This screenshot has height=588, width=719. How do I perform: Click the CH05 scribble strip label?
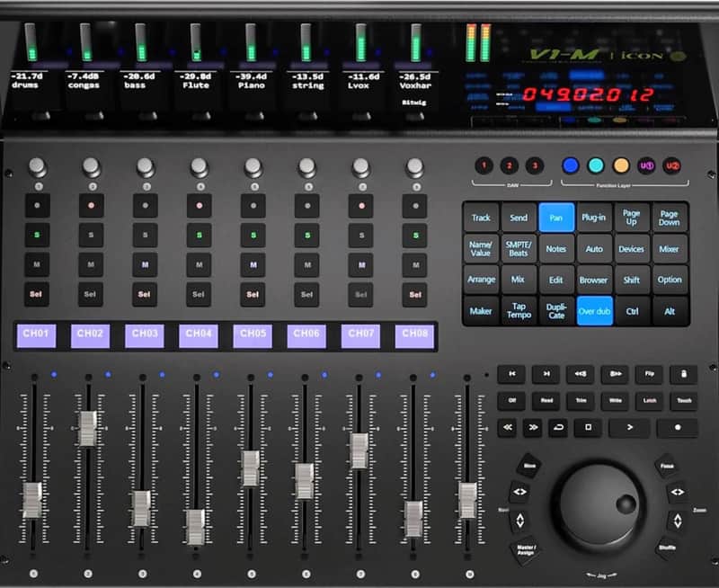[253, 335]
